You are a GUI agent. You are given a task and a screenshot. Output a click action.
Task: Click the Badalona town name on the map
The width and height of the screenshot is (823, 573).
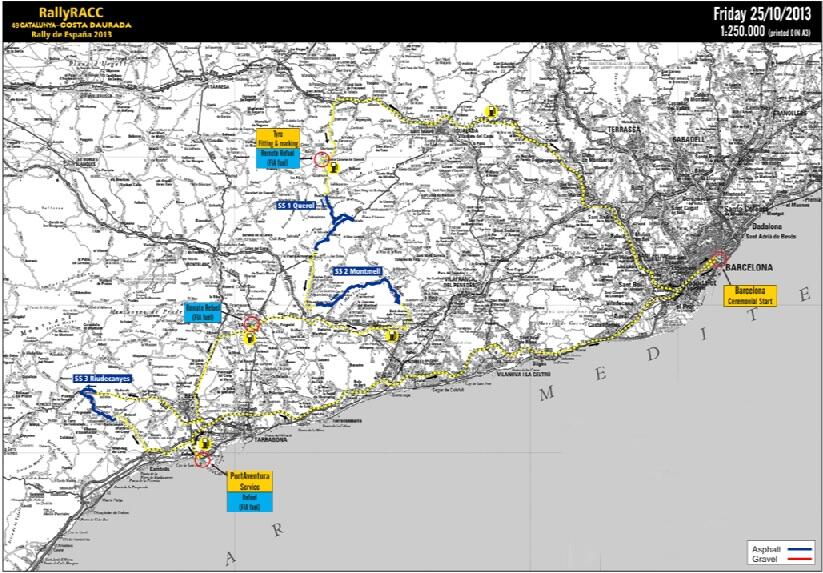click(x=767, y=227)
